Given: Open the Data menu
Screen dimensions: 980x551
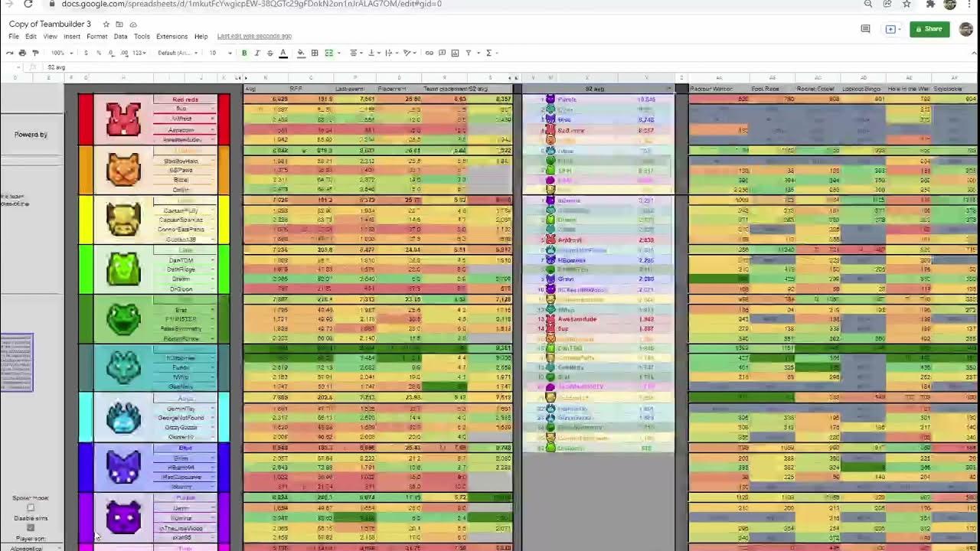Looking at the screenshot, I should pos(120,37).
